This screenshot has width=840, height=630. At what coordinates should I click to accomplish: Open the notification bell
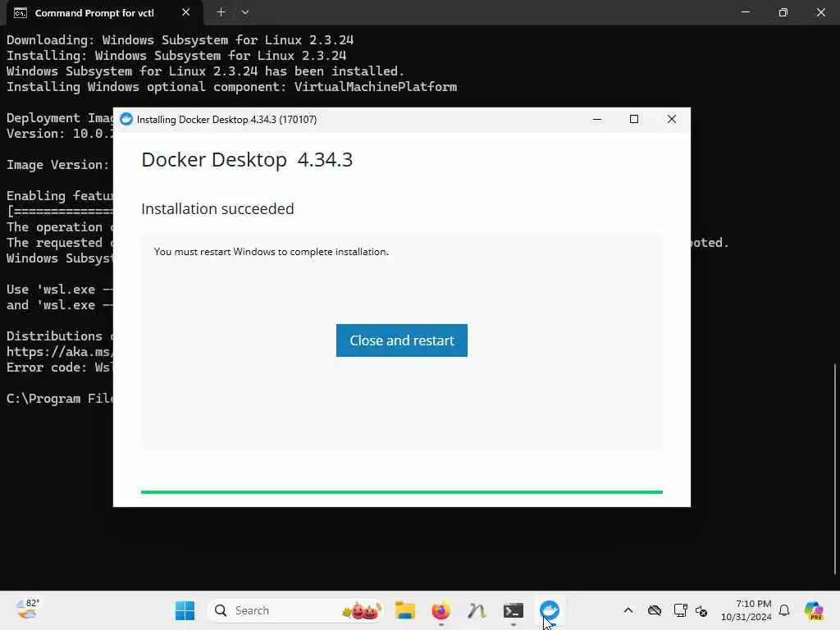(784, 610)
